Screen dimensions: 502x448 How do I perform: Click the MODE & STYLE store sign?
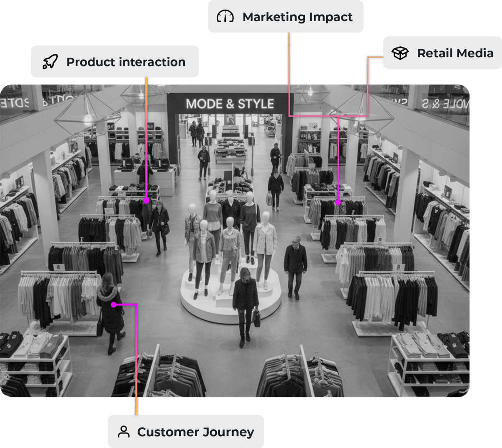tap(230, 104)
